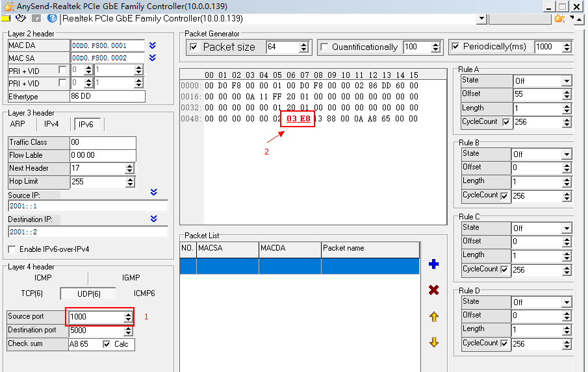Select the IGMP layer 4 tab
Viewport: 588px width, 372px height.
click(x=131, y=278)
